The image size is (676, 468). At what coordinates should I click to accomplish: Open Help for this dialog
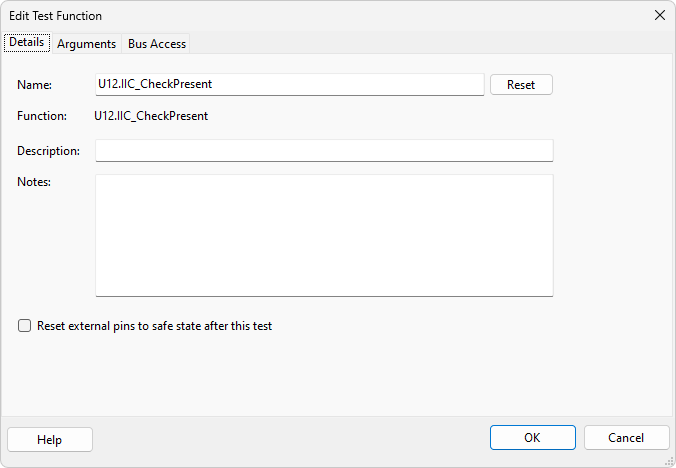point(50,440)
